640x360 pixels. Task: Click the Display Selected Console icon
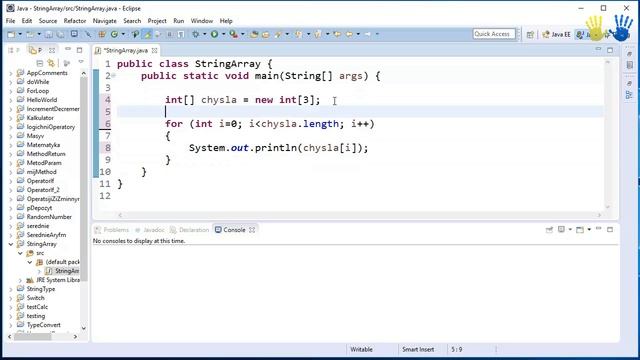click(x=562, y=230)
